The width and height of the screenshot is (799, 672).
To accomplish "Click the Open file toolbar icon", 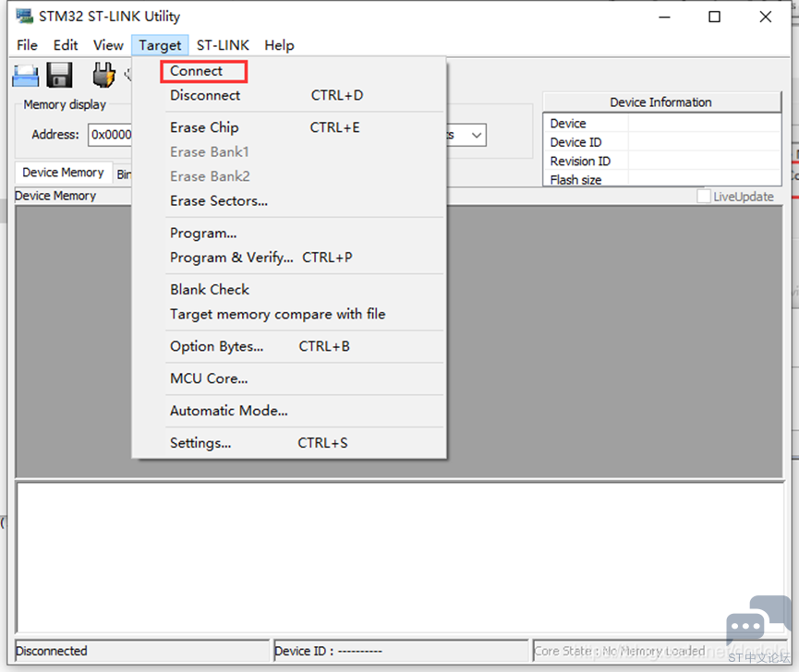I will (x=25, y=76).
